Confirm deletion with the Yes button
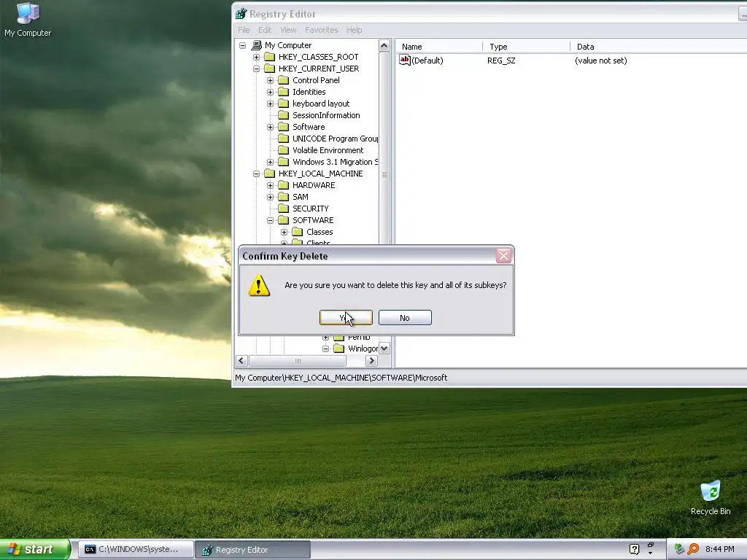The height and width of the screenshot is (560, 747). tap(346, 318)
